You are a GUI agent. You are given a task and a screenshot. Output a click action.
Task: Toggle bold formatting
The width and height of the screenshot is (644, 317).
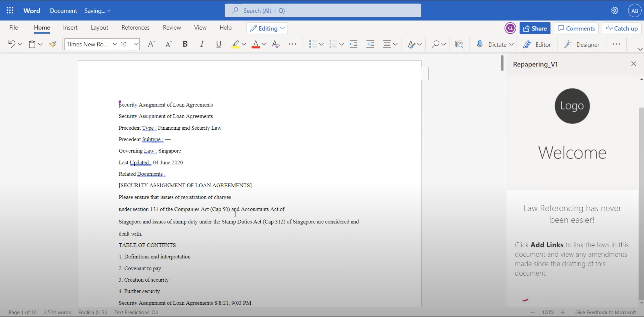[x=185, y=44]
